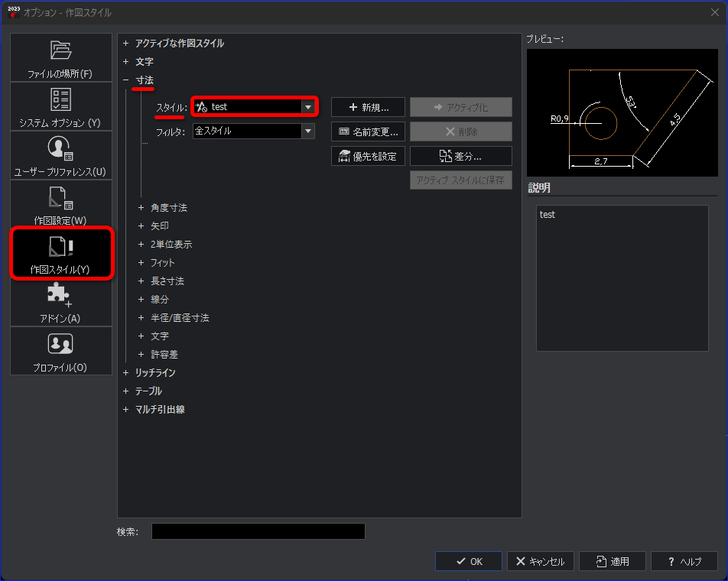Expand 許容差 node
728x581 pixels.
point(141,355)
